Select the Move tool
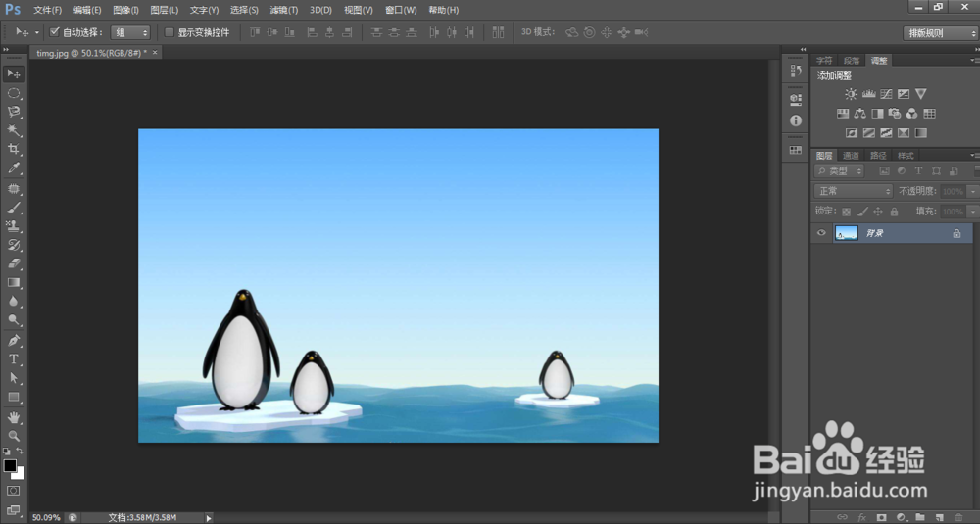Viewport: 980px width, 524px height. click(x=13, y=73)
